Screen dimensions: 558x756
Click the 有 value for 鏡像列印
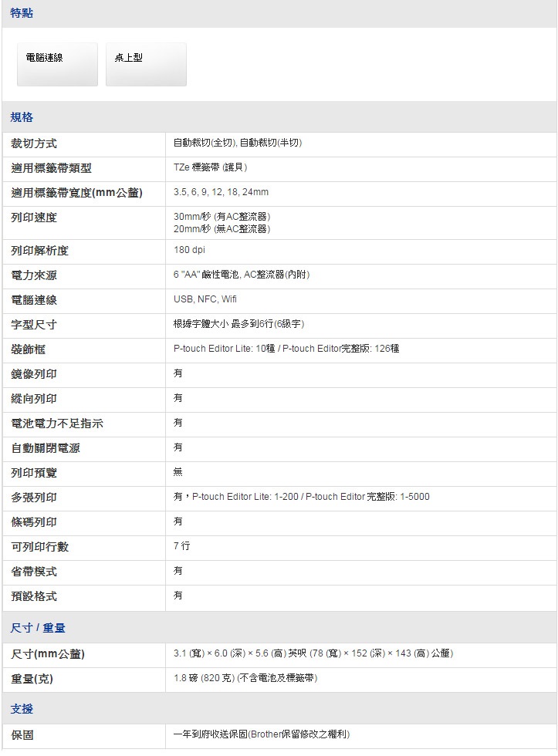pyautogui.click(x=178, y=373)
